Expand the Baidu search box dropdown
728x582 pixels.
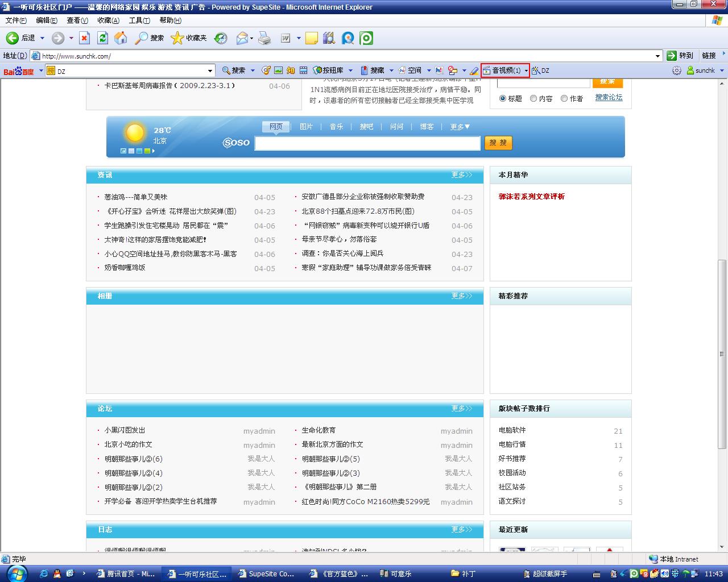[x=210, y=70]
